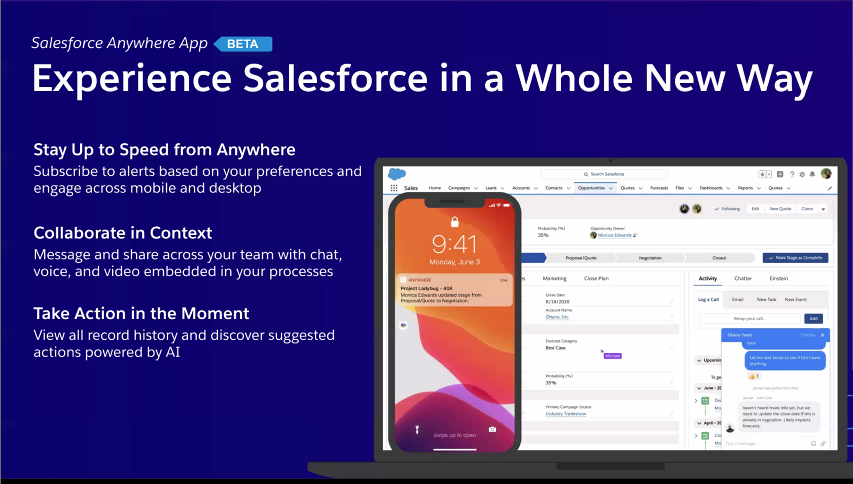The height and width of the screenshot is (484, 853).
Task: Select the Proposal/Quote stage in path
Action: point(581,258)
